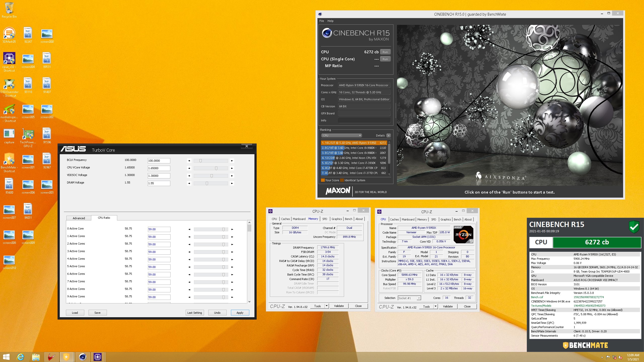The width and height of the screenshot is (644, 362).
Task: Select the capture desktop icon
Action: tap(9, 136)
